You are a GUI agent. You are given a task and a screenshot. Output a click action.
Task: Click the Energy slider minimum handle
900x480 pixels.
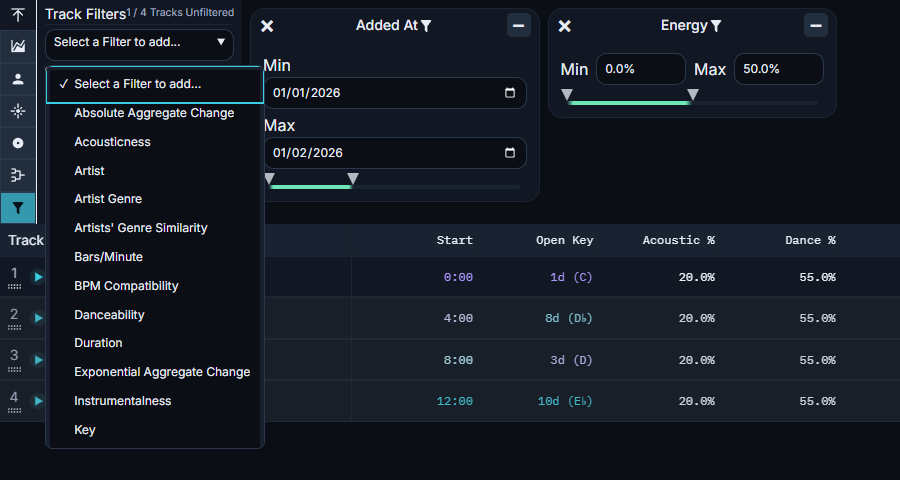(x=567, y=94)
